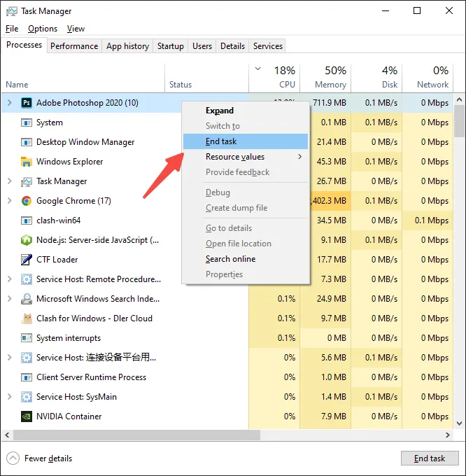466x476 pixels.
Task: Switch to the Services tab
Action: click(267, 46)
